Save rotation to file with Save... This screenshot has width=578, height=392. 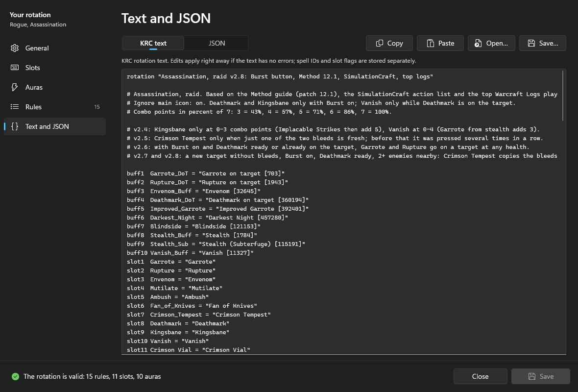543,43
